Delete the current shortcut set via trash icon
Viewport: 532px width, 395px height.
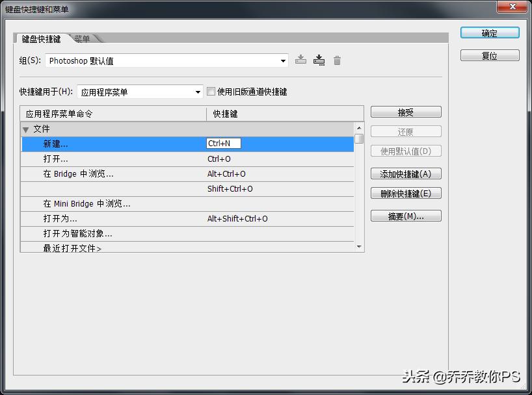pos(337,60)
